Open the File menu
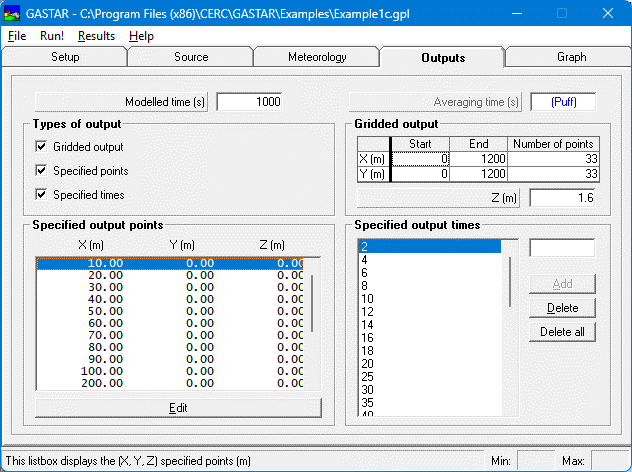This screenshot has height=472, width=632. (x=17, y=36)
